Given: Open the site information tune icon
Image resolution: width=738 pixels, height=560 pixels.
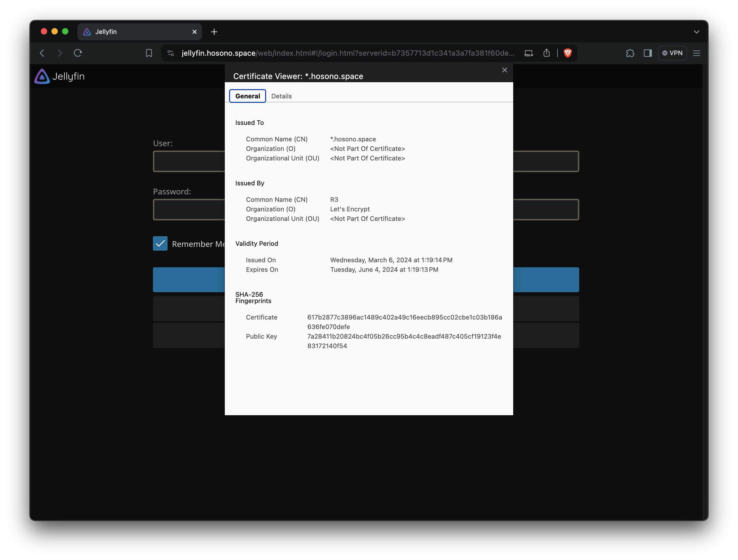Looking at the screenshot, I should [170, 53].
